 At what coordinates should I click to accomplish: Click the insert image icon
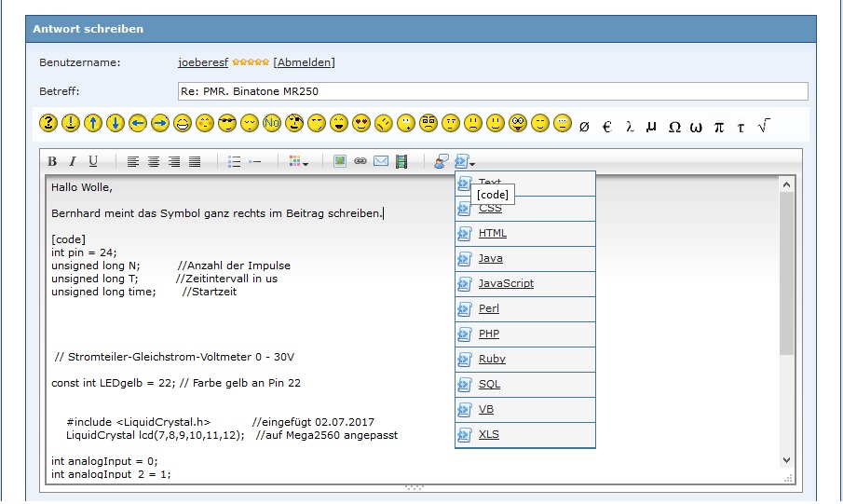(340, 162)
